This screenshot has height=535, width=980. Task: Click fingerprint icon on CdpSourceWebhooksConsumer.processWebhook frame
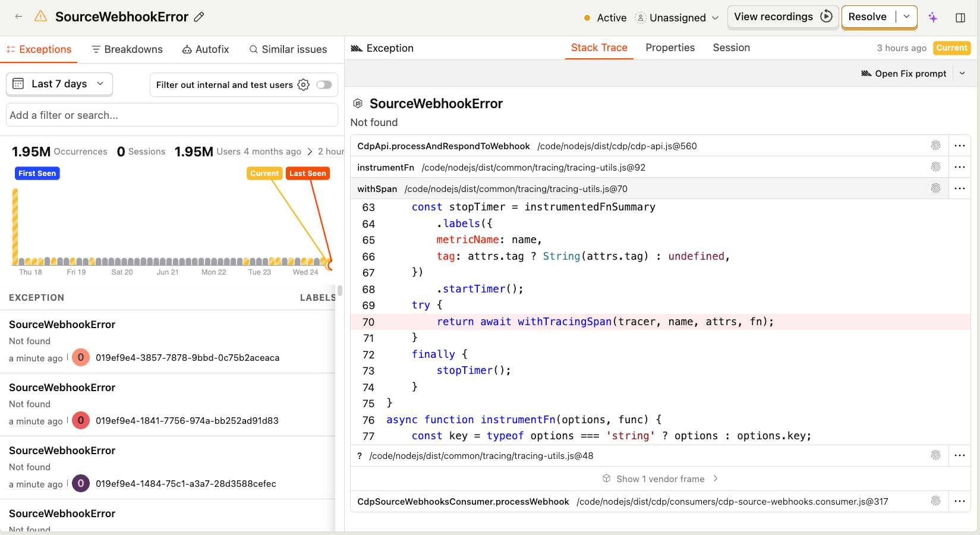pyautogui.click(x=936, y=501)
